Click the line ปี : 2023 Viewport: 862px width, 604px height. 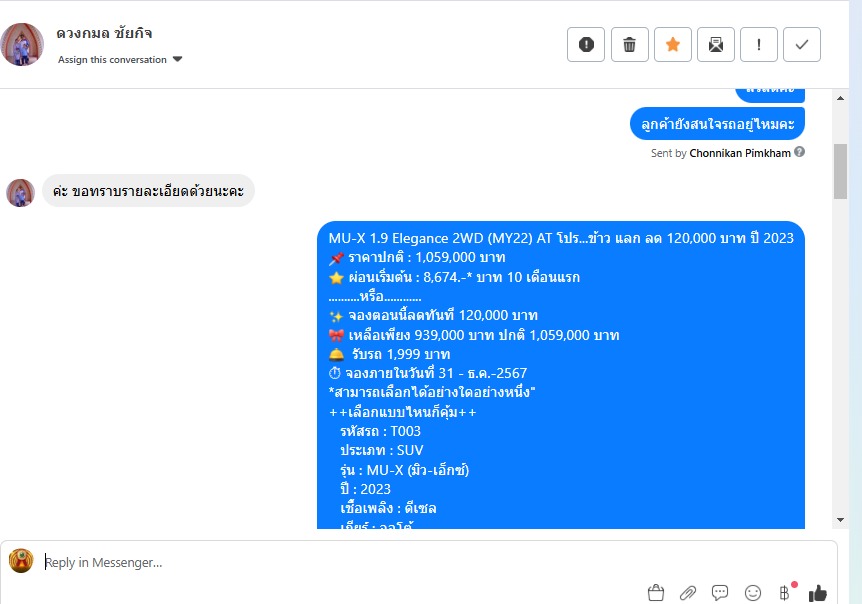[366, 489]
